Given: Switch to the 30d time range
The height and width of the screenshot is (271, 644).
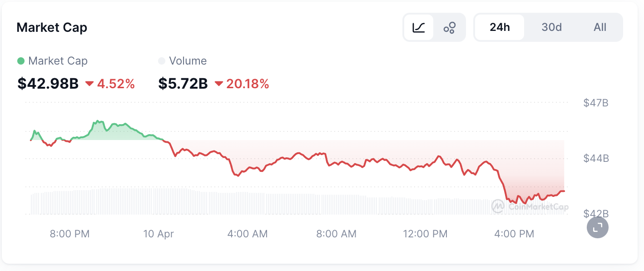Looking at the screenshot, I should (x=552, y=27).
